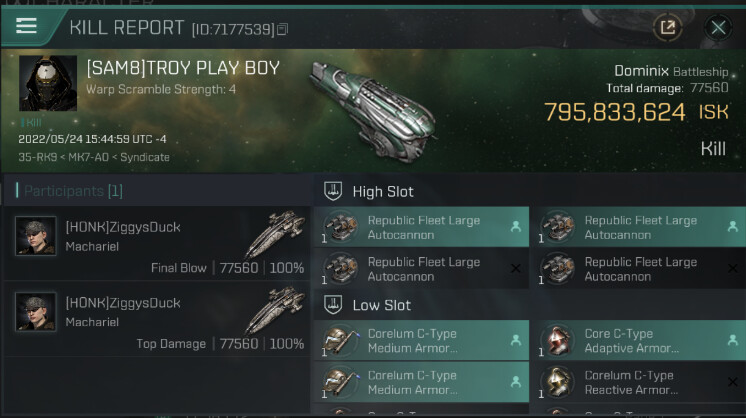This screenshot has width=746, height=418.
Task: Select the Top Damage Machariel ship icon
Action: [x=273, y=311]
